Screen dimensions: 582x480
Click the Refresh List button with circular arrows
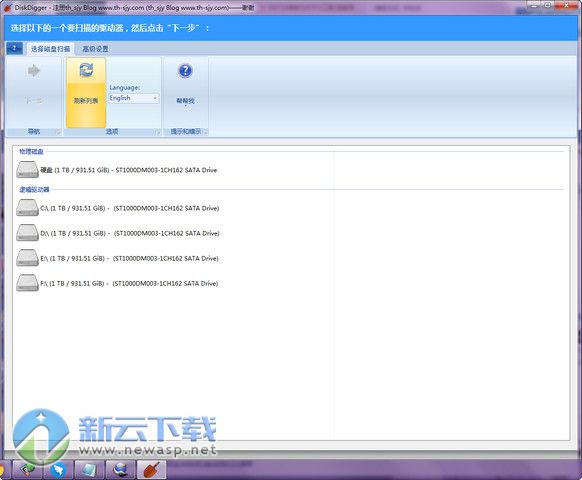point(86,92)
